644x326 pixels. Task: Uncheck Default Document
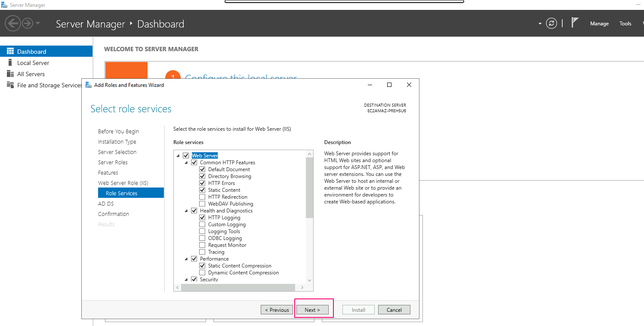point(202,169)
